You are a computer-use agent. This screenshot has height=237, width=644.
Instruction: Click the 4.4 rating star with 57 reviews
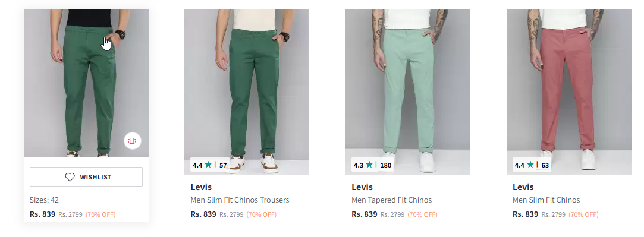click(208, 165)
